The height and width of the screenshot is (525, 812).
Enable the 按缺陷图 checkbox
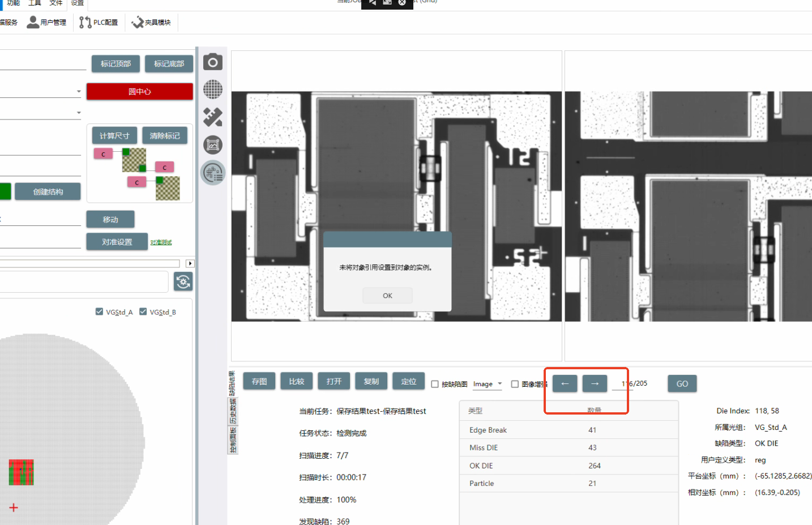point(435,384)
